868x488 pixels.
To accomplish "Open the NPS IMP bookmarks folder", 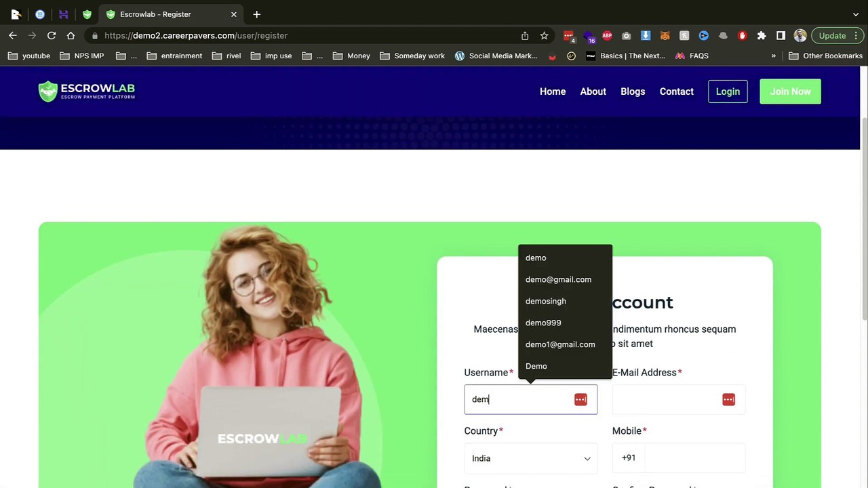I will 82,56.
